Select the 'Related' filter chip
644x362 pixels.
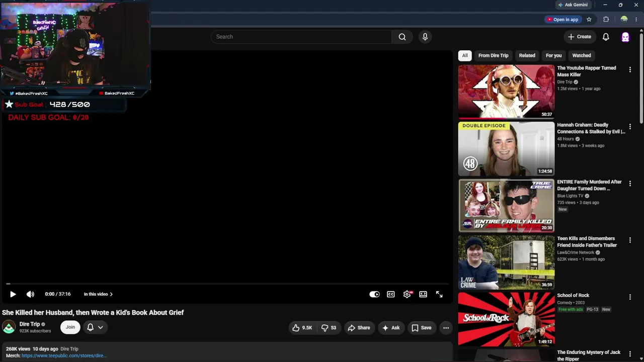click(x=527, y=55)
